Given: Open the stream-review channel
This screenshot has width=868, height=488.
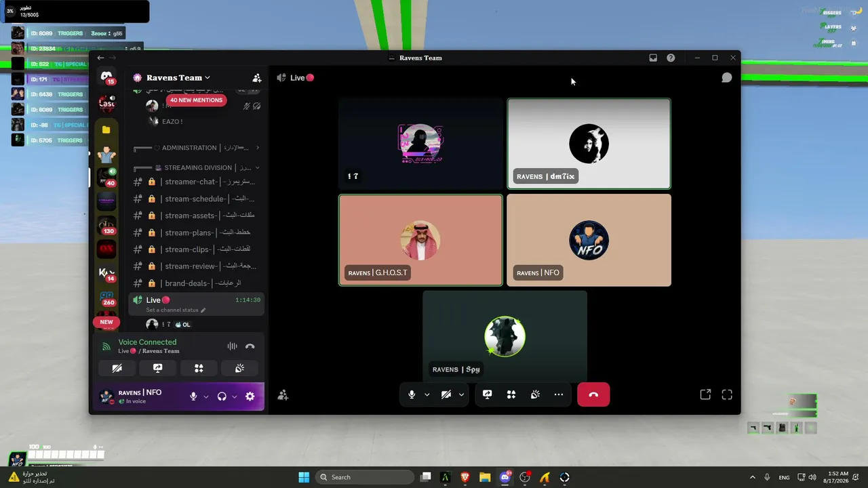Looking at the screenshot, I should click(x=196, y=266).
